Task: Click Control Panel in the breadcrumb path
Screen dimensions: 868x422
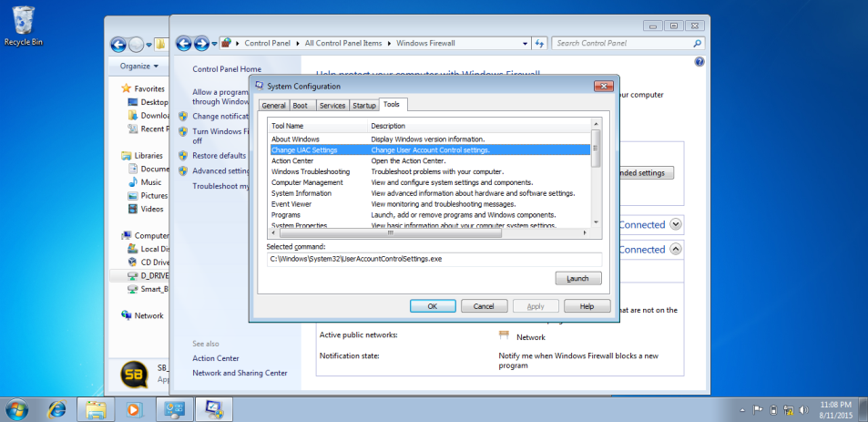Action: pyautogui.click(x=268, y=43)
